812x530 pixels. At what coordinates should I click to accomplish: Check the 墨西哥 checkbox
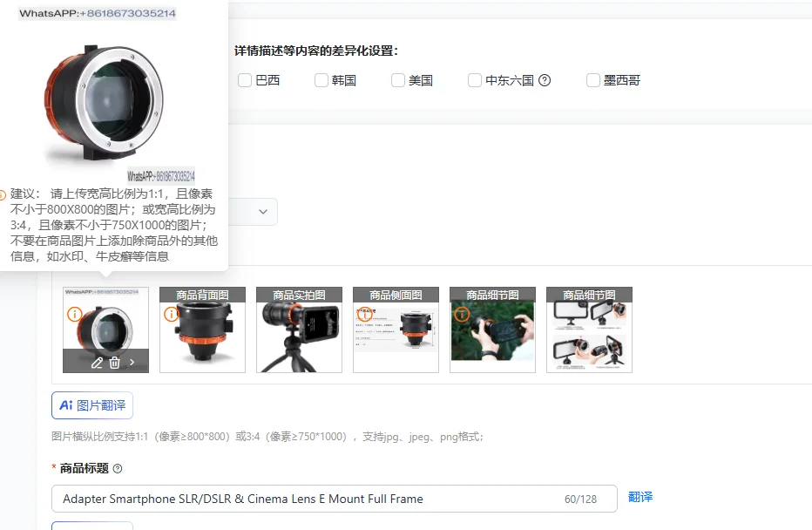pos(593,80)
